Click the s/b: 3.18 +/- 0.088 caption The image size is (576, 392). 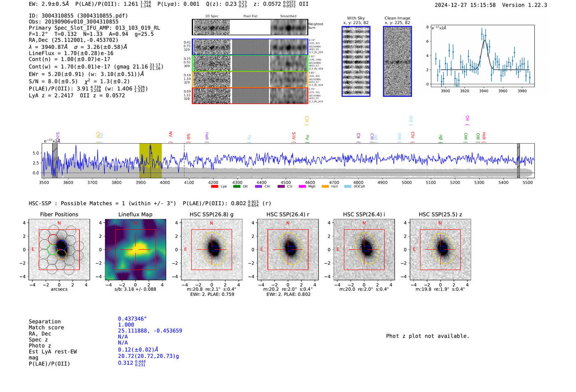point(135,289)
